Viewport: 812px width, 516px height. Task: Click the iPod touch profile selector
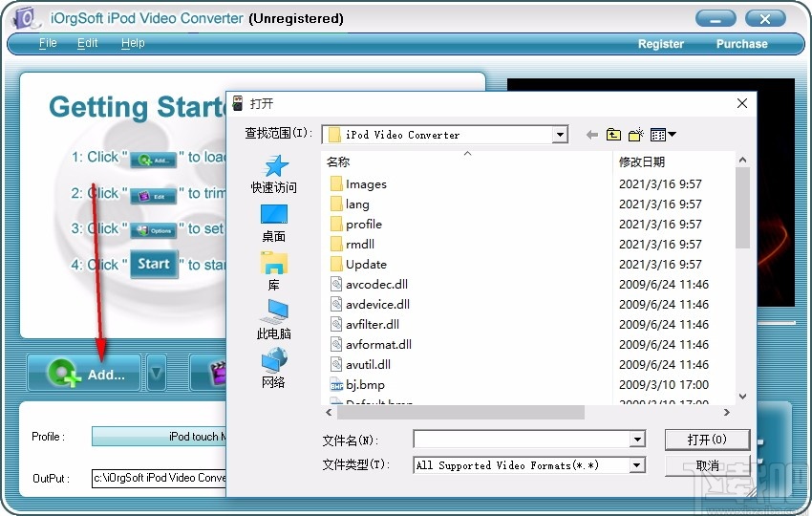160,437
